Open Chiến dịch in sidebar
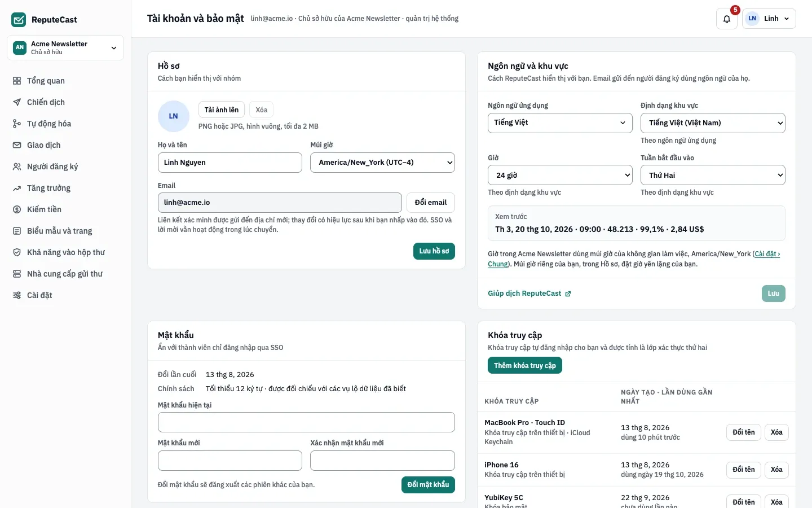The height and width of the screenshot is (508, 812). 65,102
